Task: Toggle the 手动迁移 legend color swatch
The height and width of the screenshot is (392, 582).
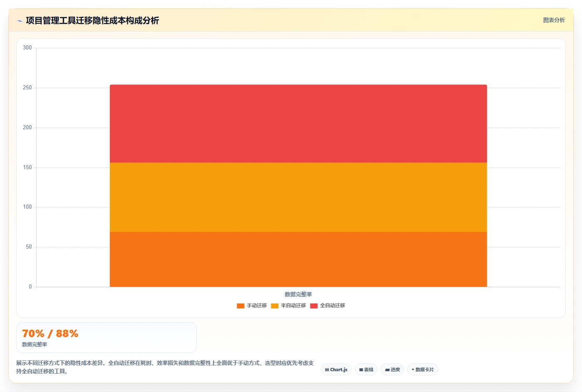Action: click(240, 306)
